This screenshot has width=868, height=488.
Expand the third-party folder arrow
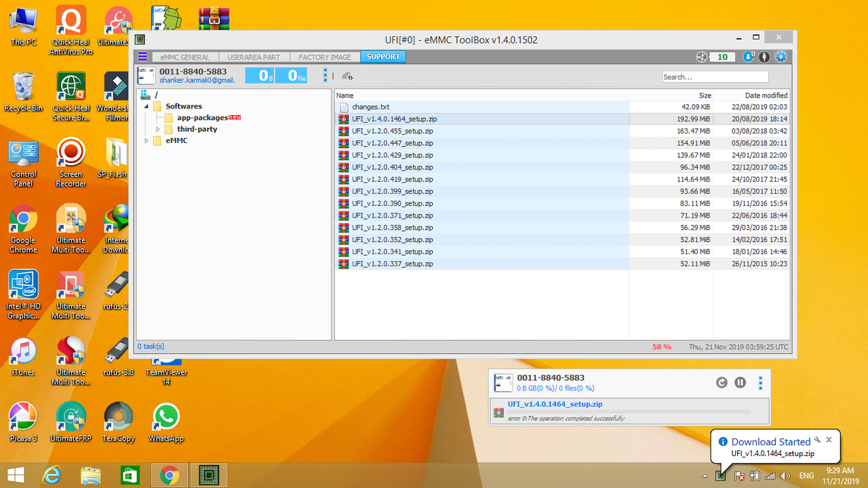(158, 129)
